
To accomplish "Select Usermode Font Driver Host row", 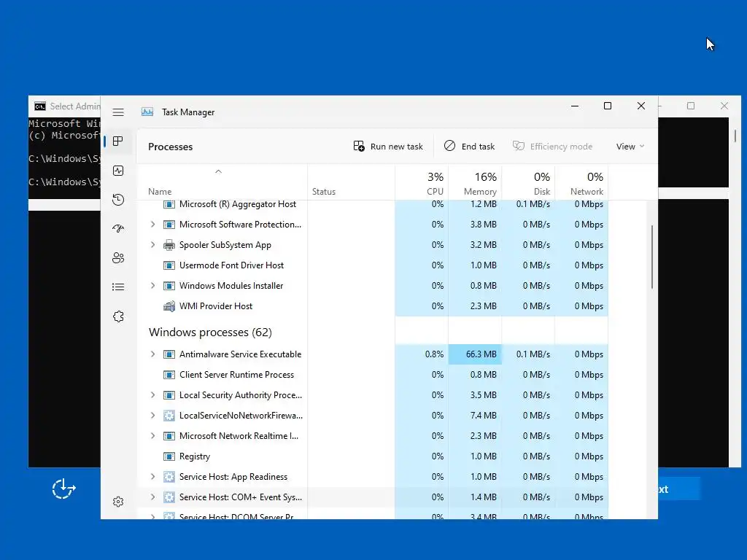I will [373, 265].
